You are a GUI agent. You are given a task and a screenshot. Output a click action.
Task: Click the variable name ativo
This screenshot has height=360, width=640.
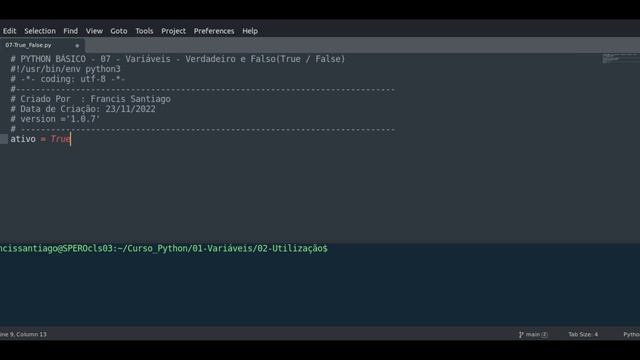click(x=23, y=139)
